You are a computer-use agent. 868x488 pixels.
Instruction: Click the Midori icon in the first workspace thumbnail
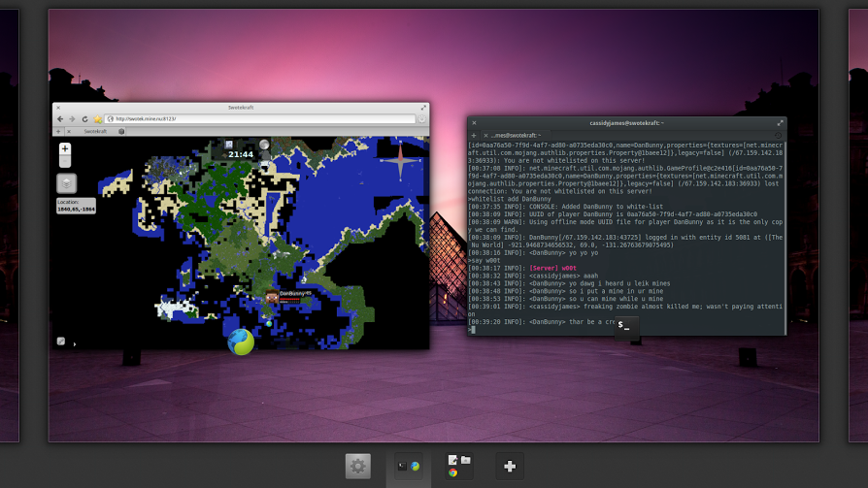coord(416,467)
